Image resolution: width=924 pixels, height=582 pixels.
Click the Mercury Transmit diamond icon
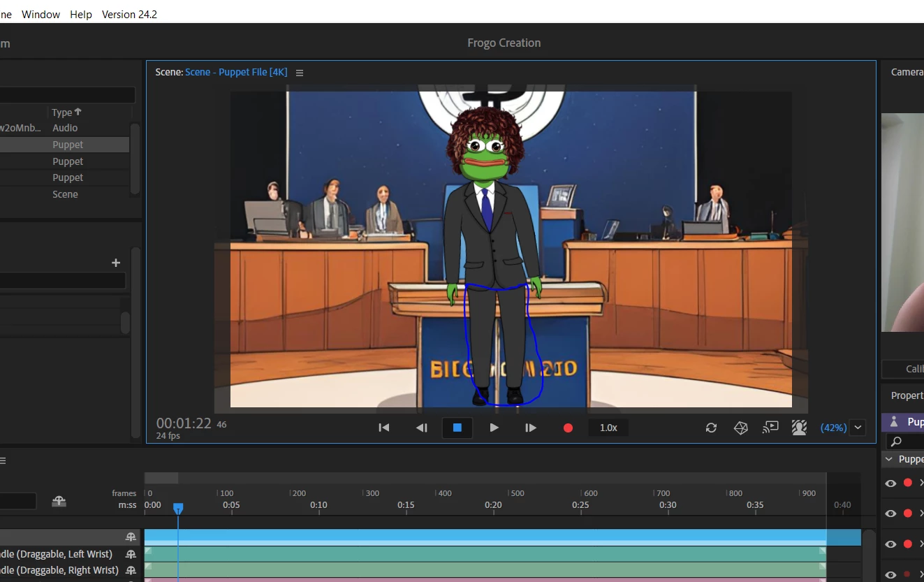(x=741, y=428)
